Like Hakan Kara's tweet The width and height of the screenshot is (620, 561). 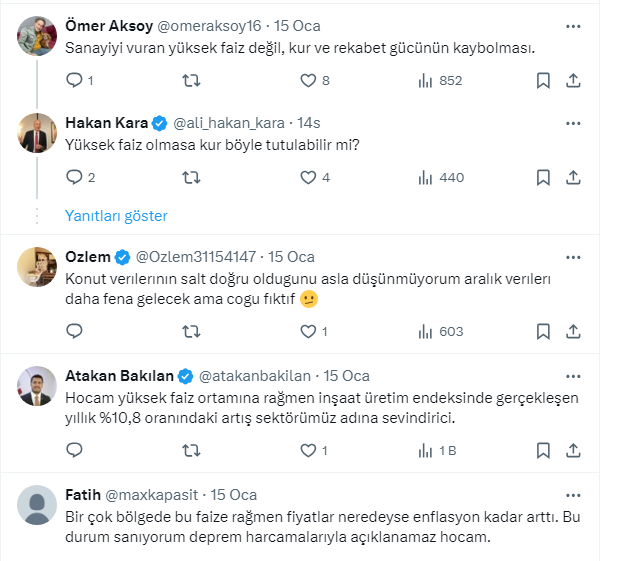click(x=309, y=177)
